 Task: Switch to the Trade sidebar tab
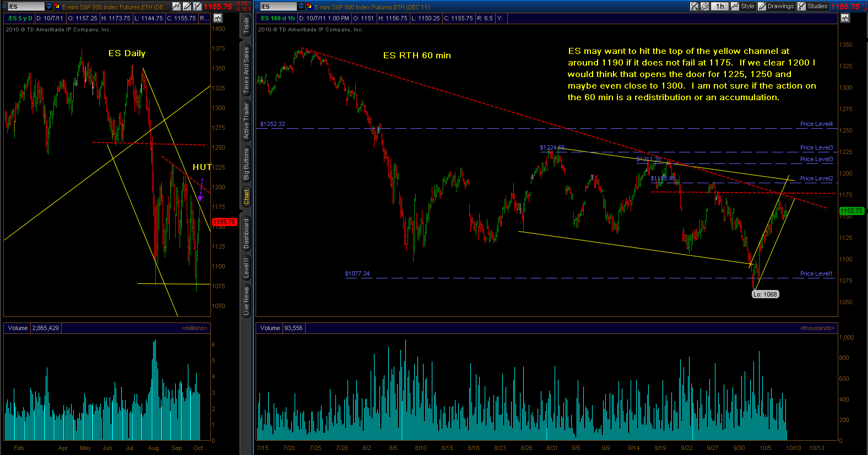[246, 25]
